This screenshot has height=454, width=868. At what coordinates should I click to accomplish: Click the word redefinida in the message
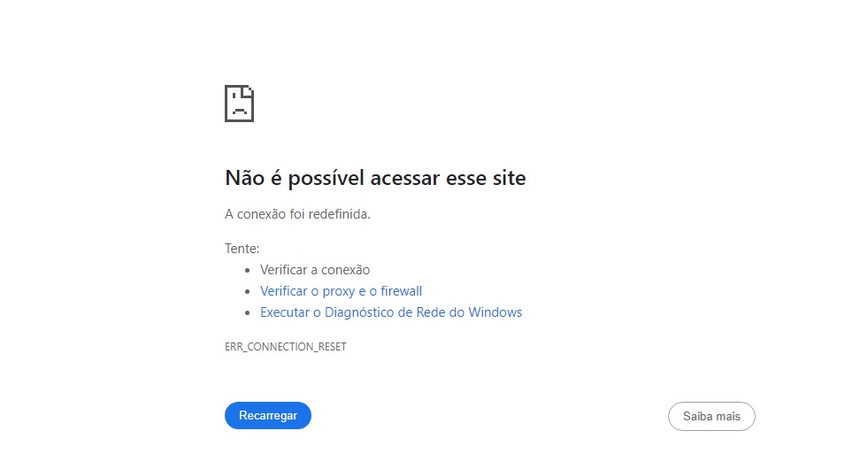click(340, 214)
